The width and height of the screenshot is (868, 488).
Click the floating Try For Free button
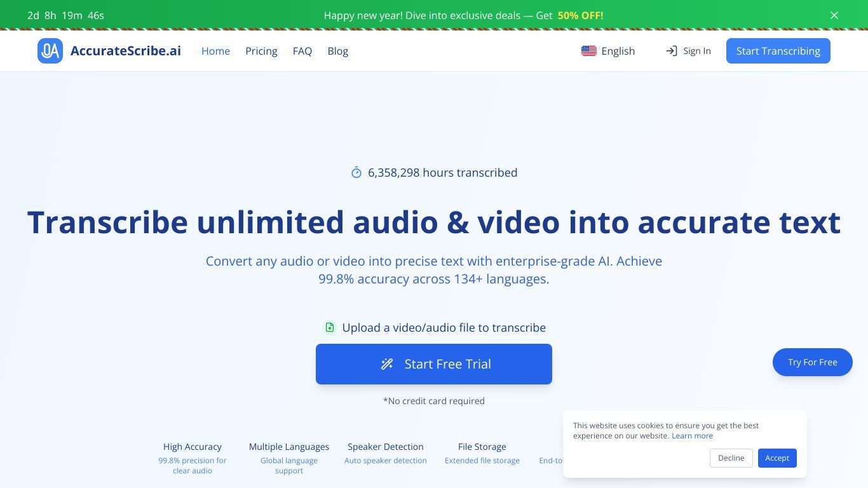[x=813, y=362]
